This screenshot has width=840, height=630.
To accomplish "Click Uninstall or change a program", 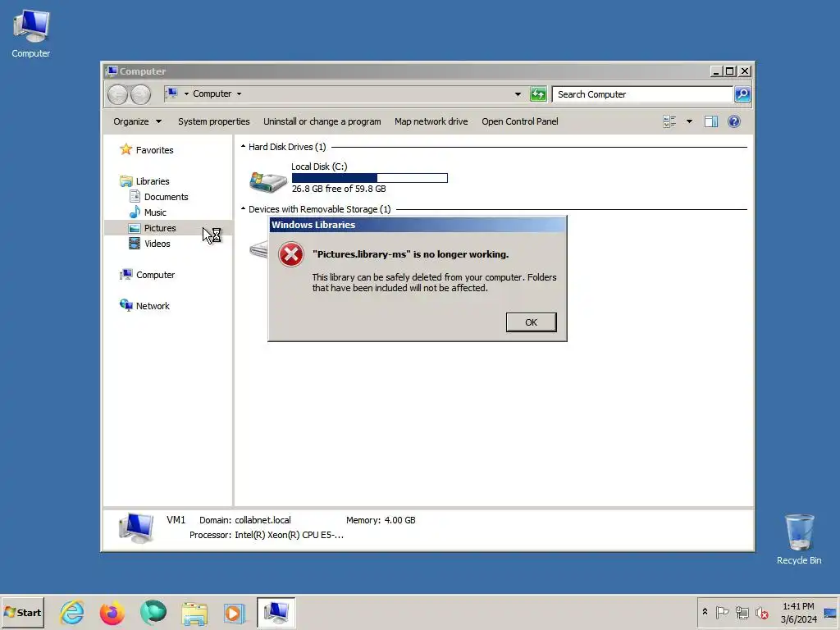I will click(x=322, y=121).
